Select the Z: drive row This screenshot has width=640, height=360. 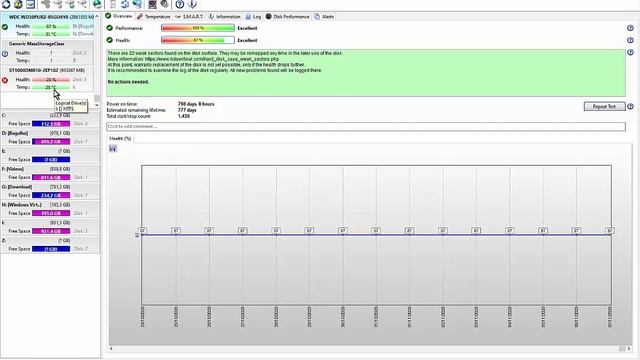(x=50, y=245)
